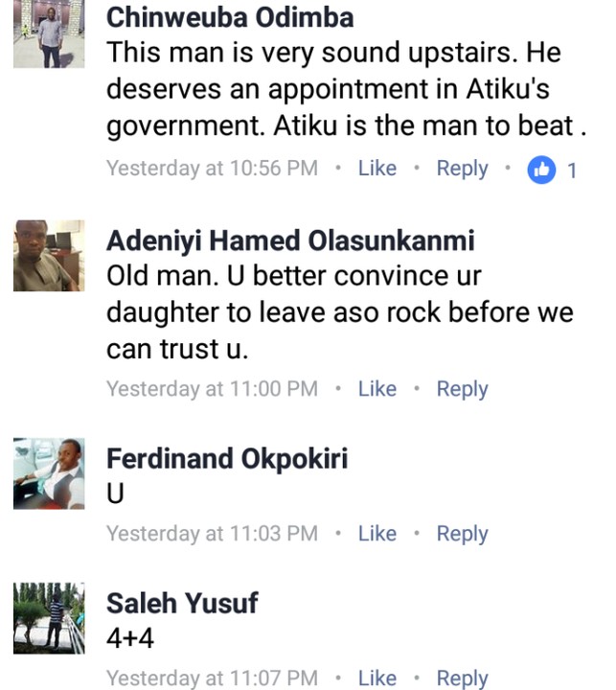The image size is (616, 690).
Task: Like Chinweuba Odimba's comment
Action: pyautogui.click(x=376, y=169)
